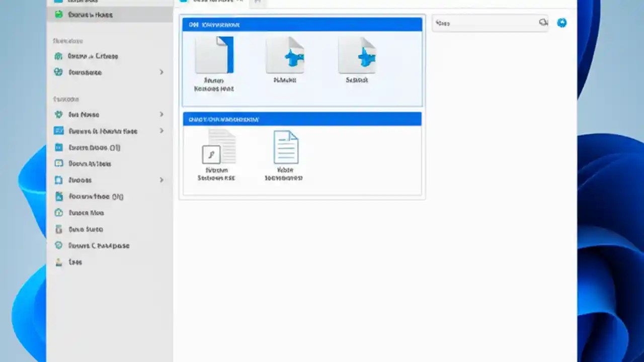Image resolution: width=644 pixels, height=362 pixels.
Task: Open the small second tab at the top
Action: pyautogui.click(x=258, y=2)
